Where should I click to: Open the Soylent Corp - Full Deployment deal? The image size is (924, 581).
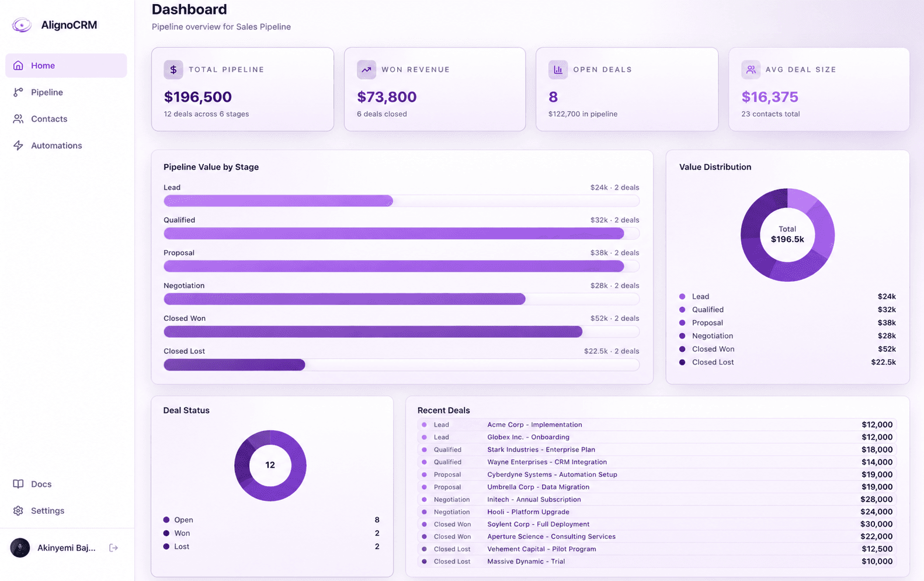point(657,524)
